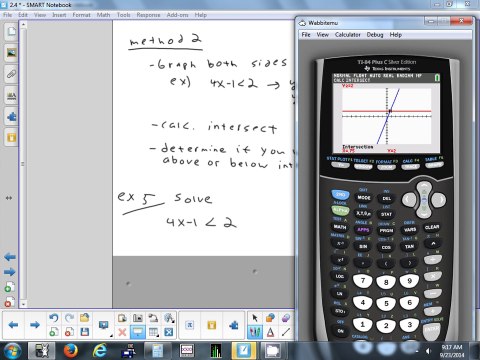480x360 pixels.
Task: Select the Eraser tool
Action: [286, 318]
